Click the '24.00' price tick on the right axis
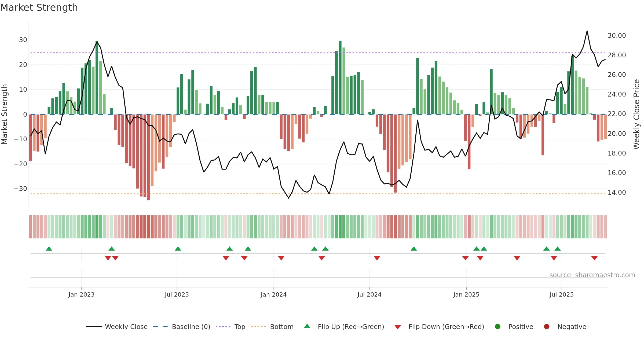The height and width of the screenshot is (362, 644). (x=617, y=94)
